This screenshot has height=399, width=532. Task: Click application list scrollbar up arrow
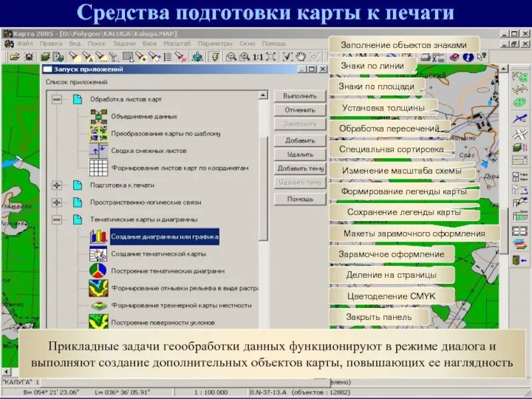pos(263,95)
